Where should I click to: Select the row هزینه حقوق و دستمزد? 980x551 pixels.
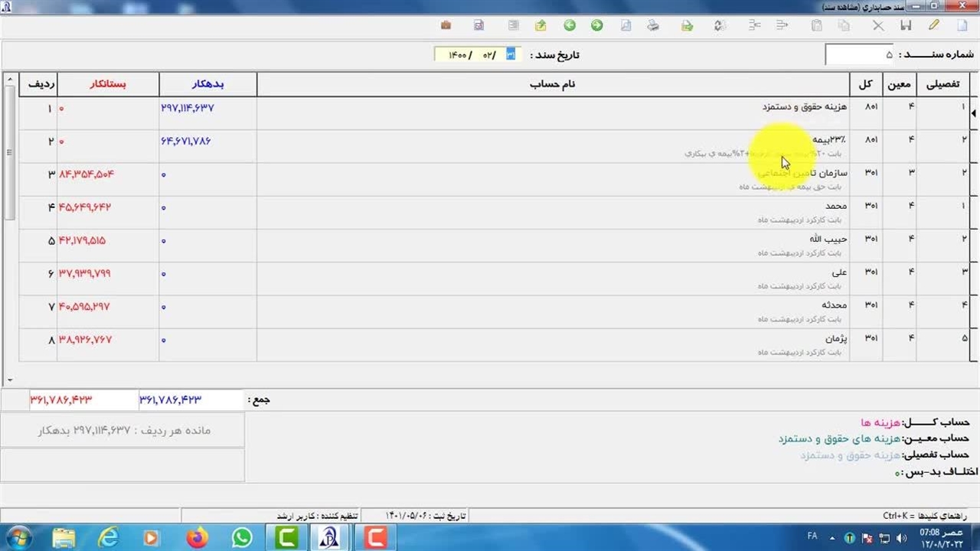tap(551, 112)
